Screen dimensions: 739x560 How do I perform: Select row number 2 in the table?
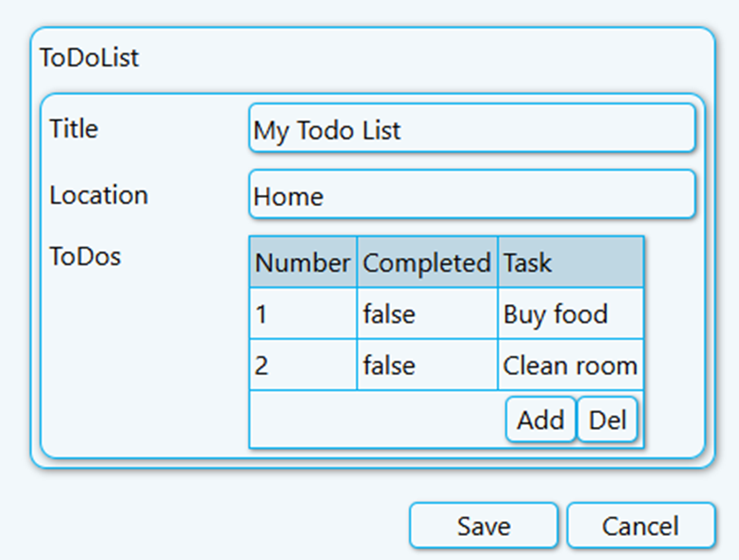(x=302, y=365)
